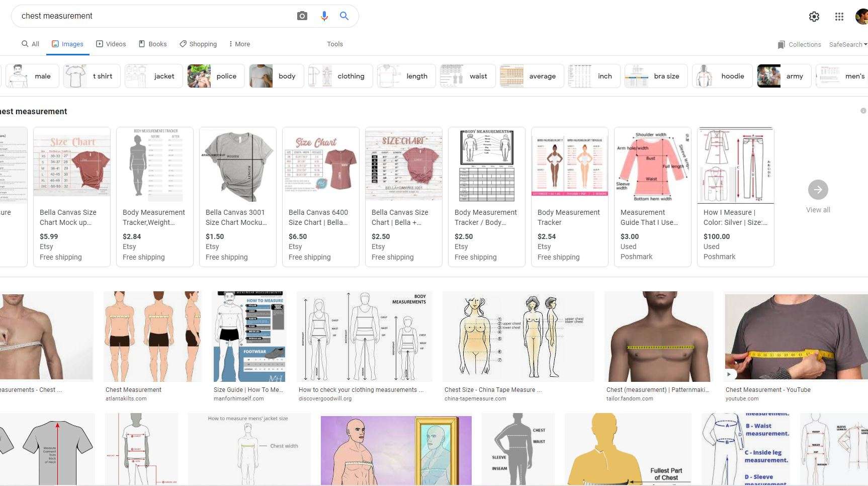Filter by the t shirt chip
This screenshot has width=868, height=486.
pos(92,76)
